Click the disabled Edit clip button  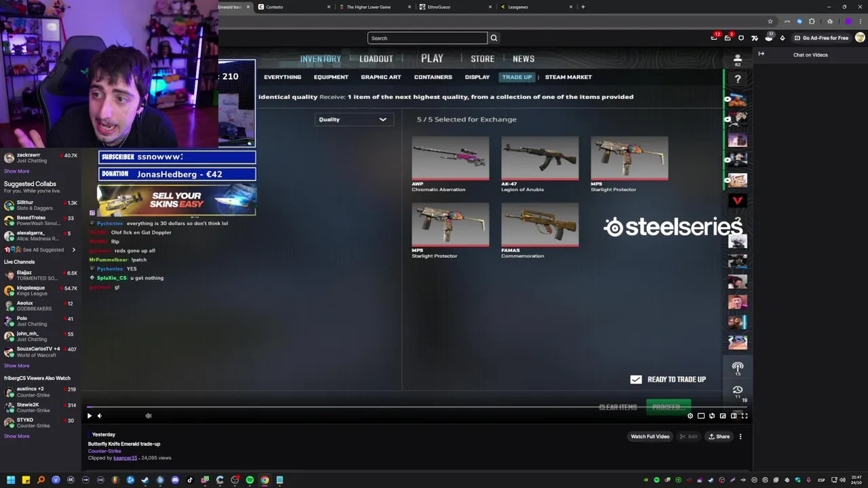688,436
